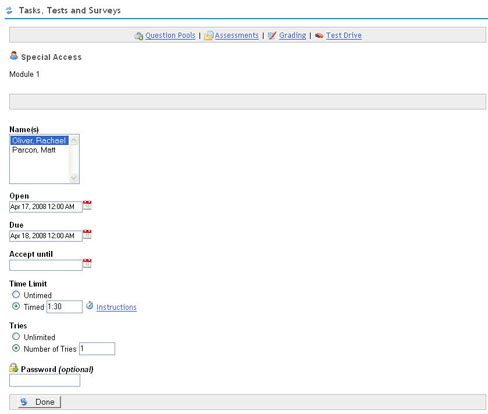Go to the Grading page
The width and height of the screenshot is (488, 414).
(292, 35)
